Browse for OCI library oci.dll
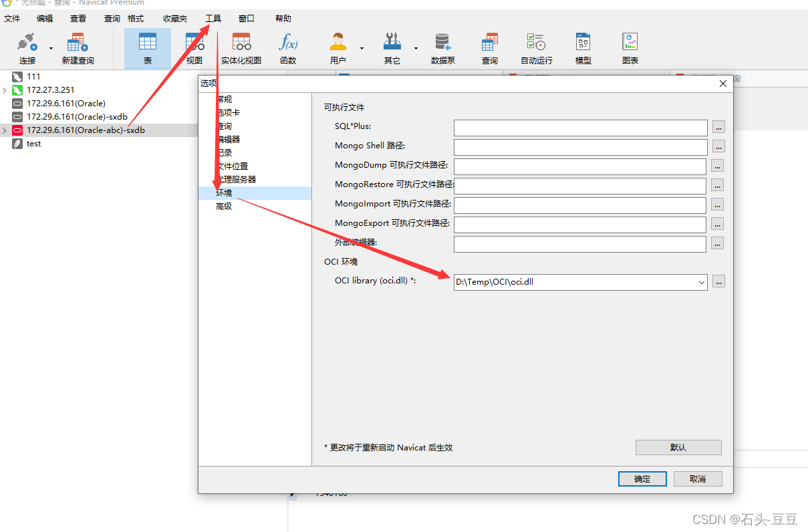The image size is (808, 532). [x=718, y=281]
